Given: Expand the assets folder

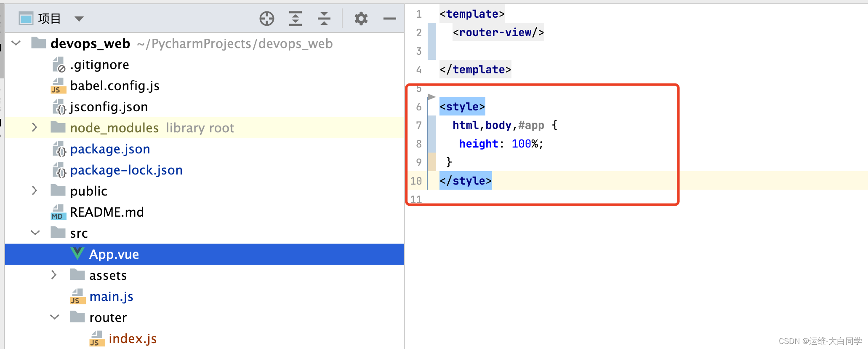Looking at the screenshot, I should 54,275.
